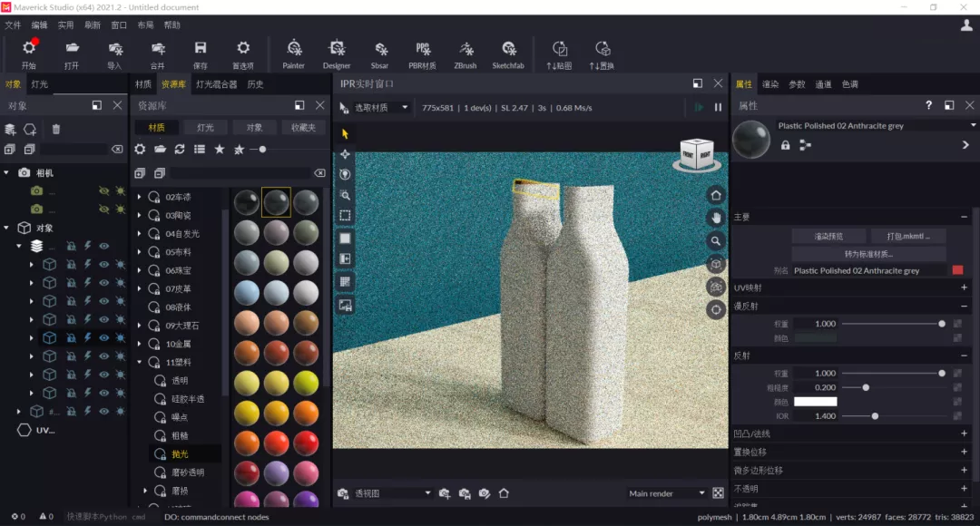Select the yellow arrow pointer tool
Image resolution: width=980 pixels, height=526 pixels.
pyautogui.click(x=345, y=133)
